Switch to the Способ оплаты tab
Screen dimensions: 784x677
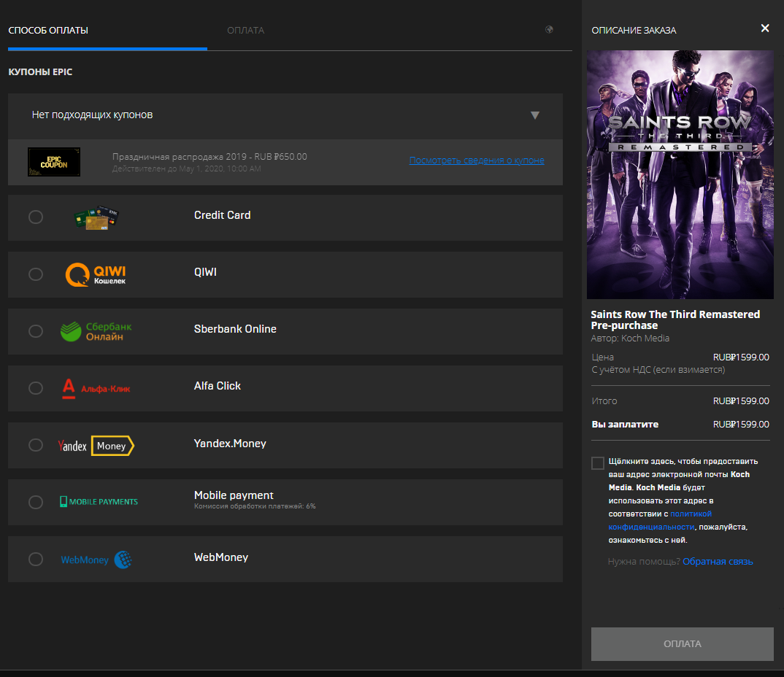[x=48, y=31]
